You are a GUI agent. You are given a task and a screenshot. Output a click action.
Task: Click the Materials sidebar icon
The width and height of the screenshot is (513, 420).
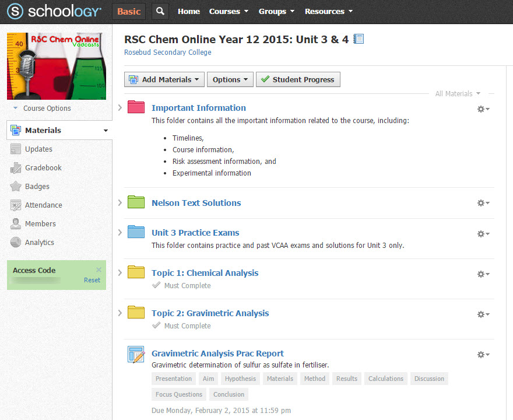(15, 130)
